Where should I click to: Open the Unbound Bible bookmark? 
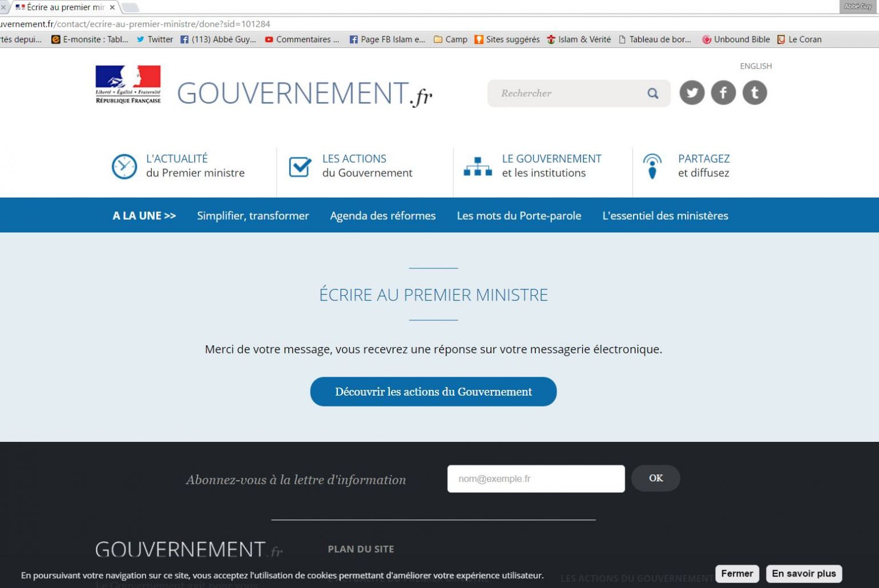(x=736, y=39)
